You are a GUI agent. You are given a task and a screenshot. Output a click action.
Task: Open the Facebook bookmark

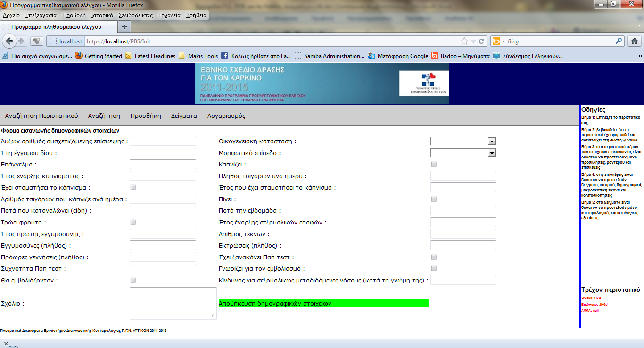(256, 56)
